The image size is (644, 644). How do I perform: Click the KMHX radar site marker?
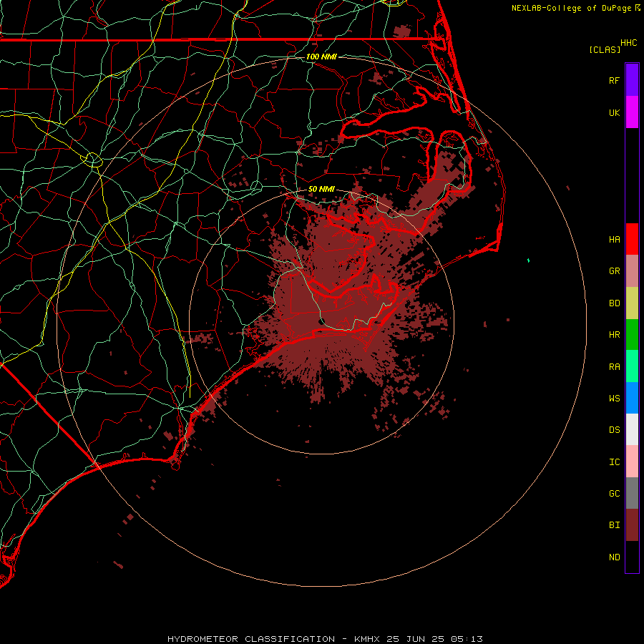click(321, 321)
